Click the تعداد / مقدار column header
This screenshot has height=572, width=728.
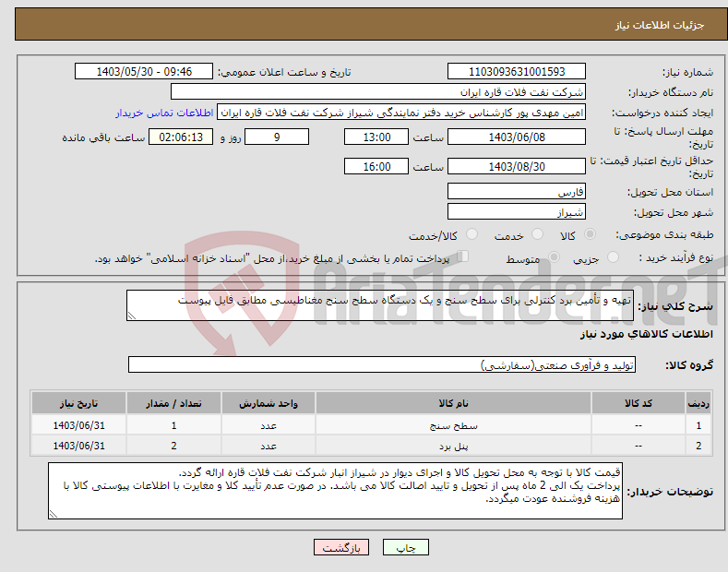coord(173,403)
